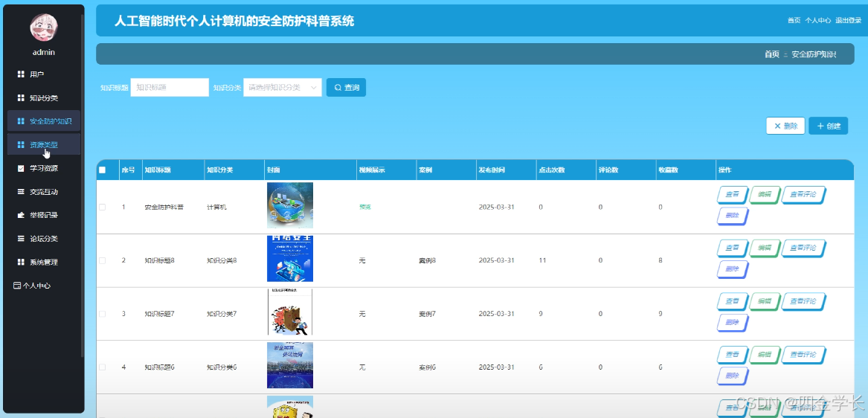Check the row 1 checkbox for 安全防护科普
This screenshot has height=418, width=868.
(102, 207)
